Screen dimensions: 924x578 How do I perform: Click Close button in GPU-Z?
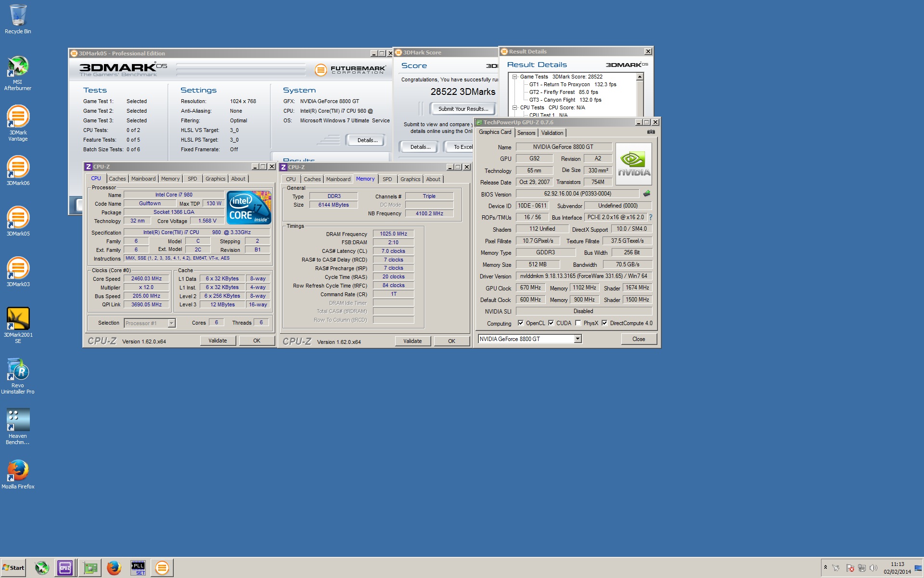(x=639, y=339)
